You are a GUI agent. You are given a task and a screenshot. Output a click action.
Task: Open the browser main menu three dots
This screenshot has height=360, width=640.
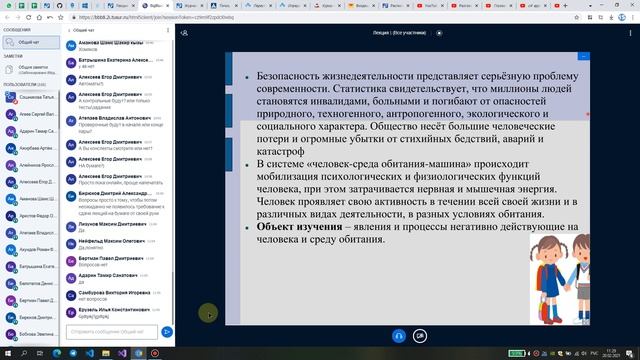pos(633,18)
